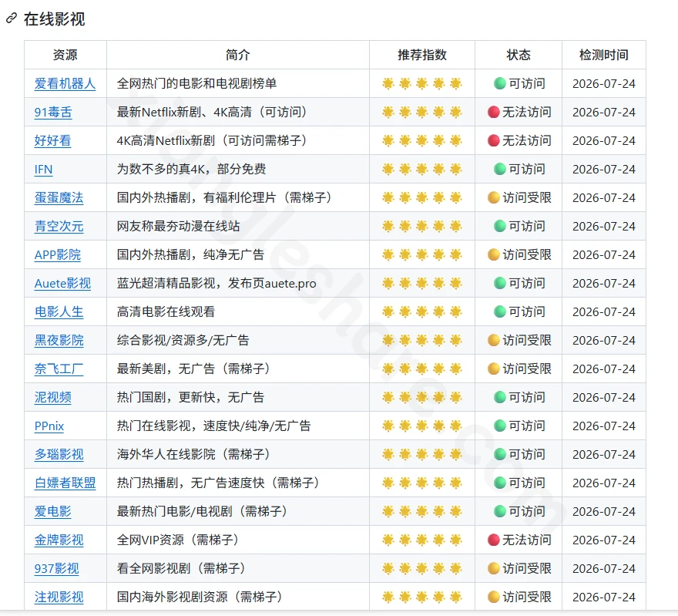
Task: Select description 高清电影在线观看
Action: click(166, 312)
